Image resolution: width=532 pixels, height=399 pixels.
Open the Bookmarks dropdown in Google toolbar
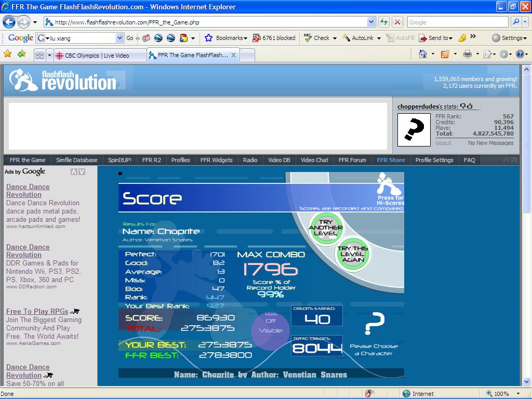point(226,38)
